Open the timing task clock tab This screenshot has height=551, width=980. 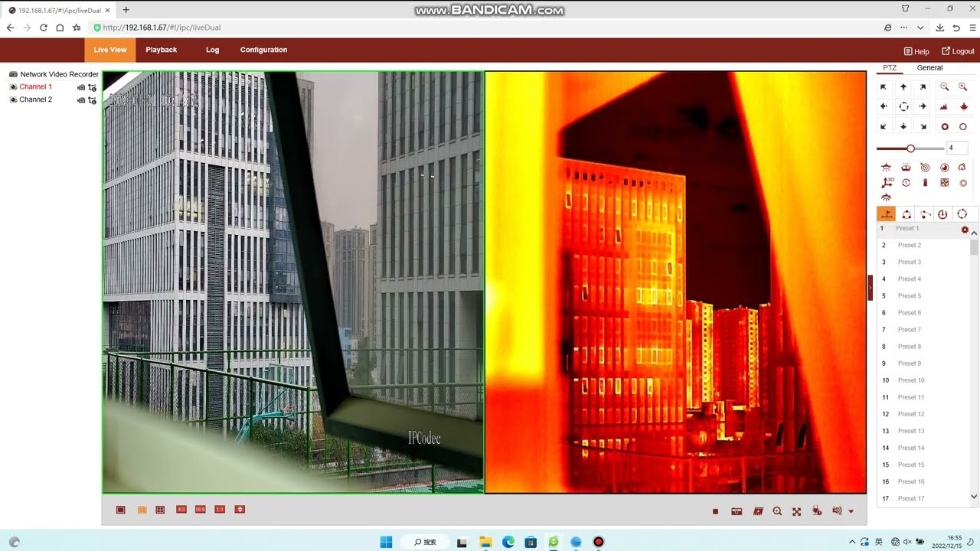tap(943, 214)
